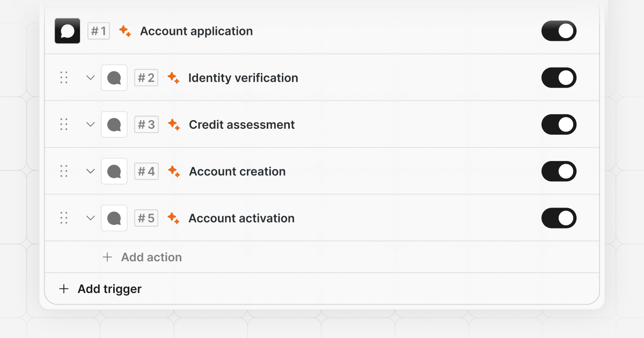Click the black chat trigger icon for Account application

tap(68, 31)
